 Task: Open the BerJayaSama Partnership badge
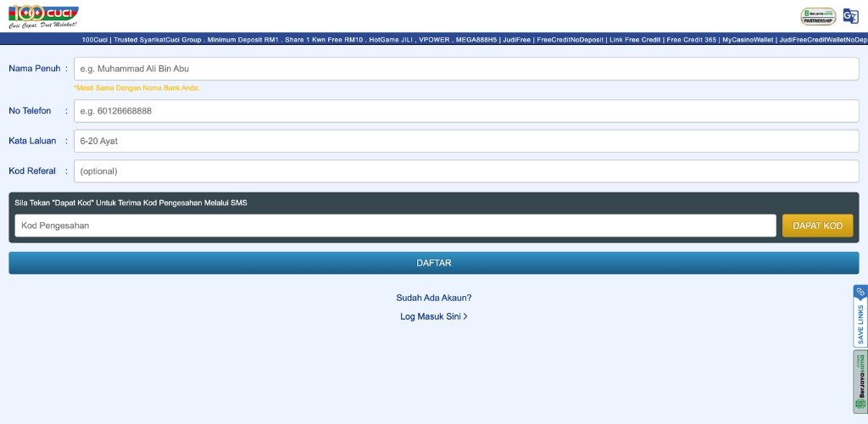coord(818,17)
